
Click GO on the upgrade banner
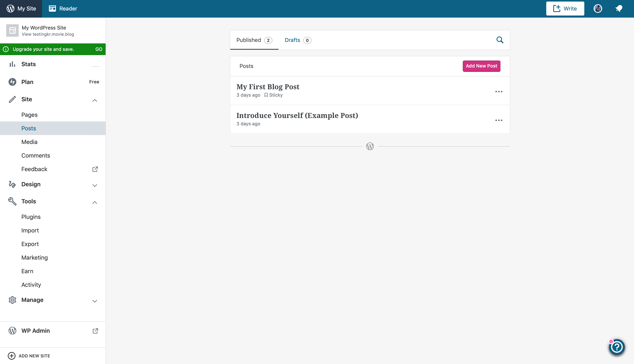point(99,49)
